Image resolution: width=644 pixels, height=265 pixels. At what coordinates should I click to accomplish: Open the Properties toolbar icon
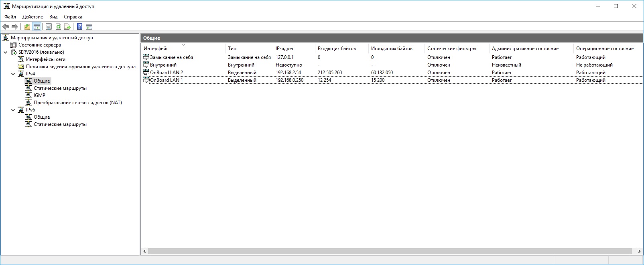(49, 27)
